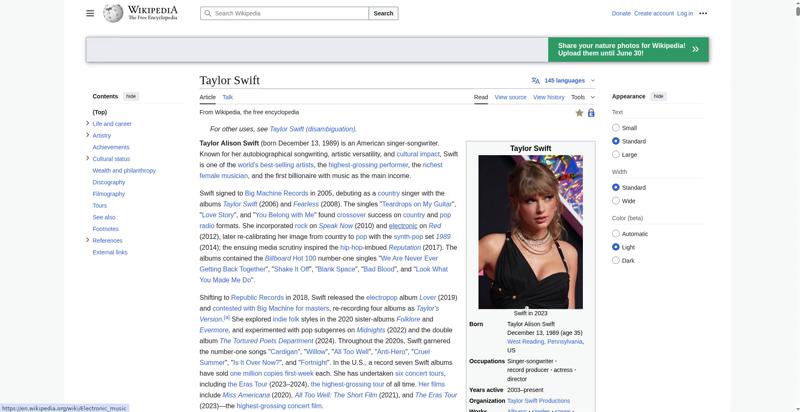Open the West Reading, Pennsylvania link
This screenshot has height=412, width=800.
point(545,342)
